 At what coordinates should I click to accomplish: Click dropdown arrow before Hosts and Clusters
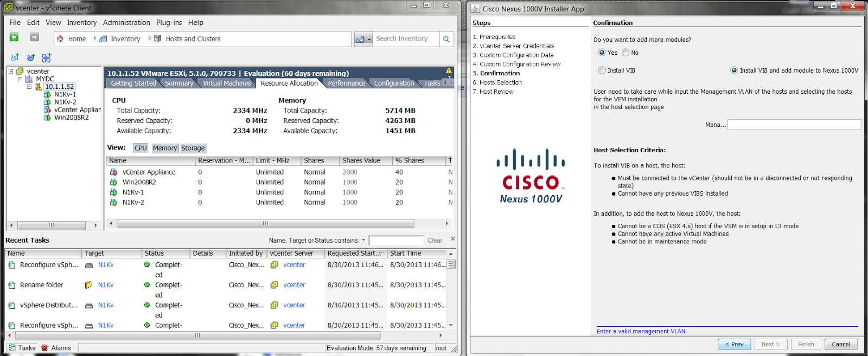coord(150,38)
